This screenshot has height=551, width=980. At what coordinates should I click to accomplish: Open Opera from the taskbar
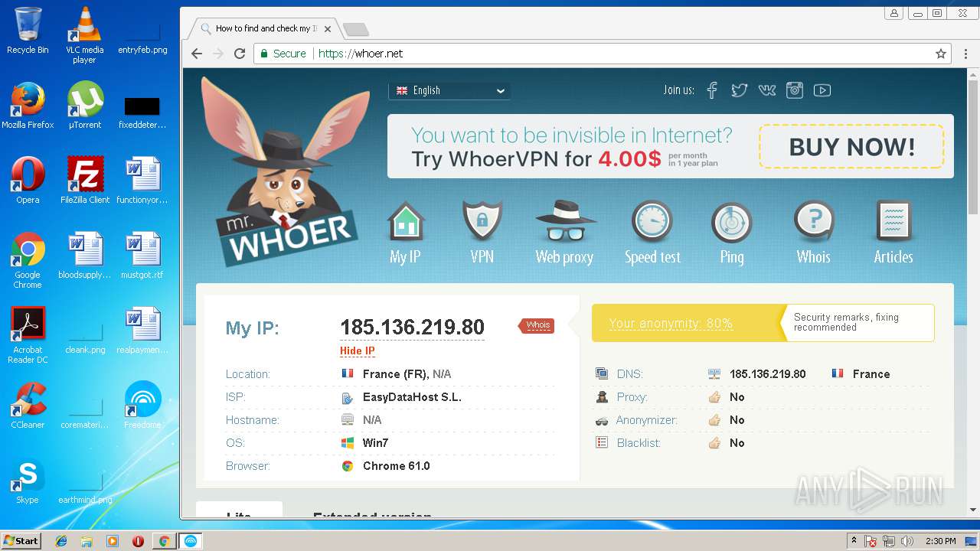click(139, 541)
